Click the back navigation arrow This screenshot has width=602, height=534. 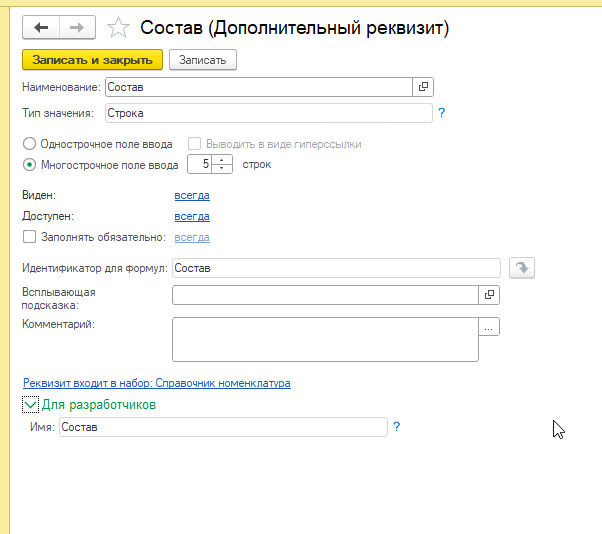click(x=41, y=28)
